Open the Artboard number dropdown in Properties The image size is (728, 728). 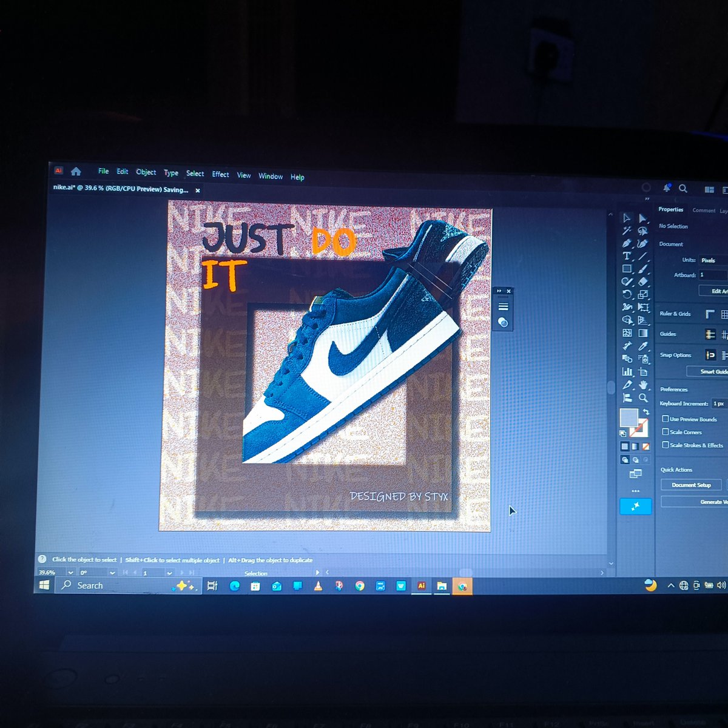[713, 275]
